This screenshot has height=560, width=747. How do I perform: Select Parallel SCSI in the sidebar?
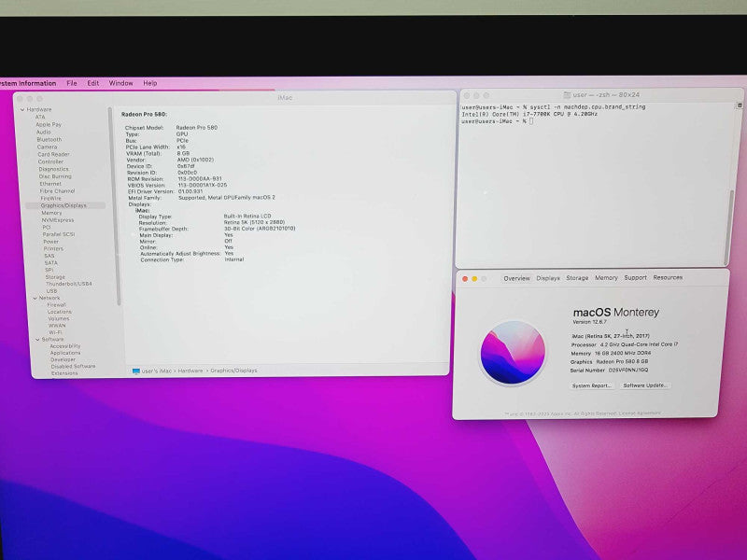tap(59, 234)
